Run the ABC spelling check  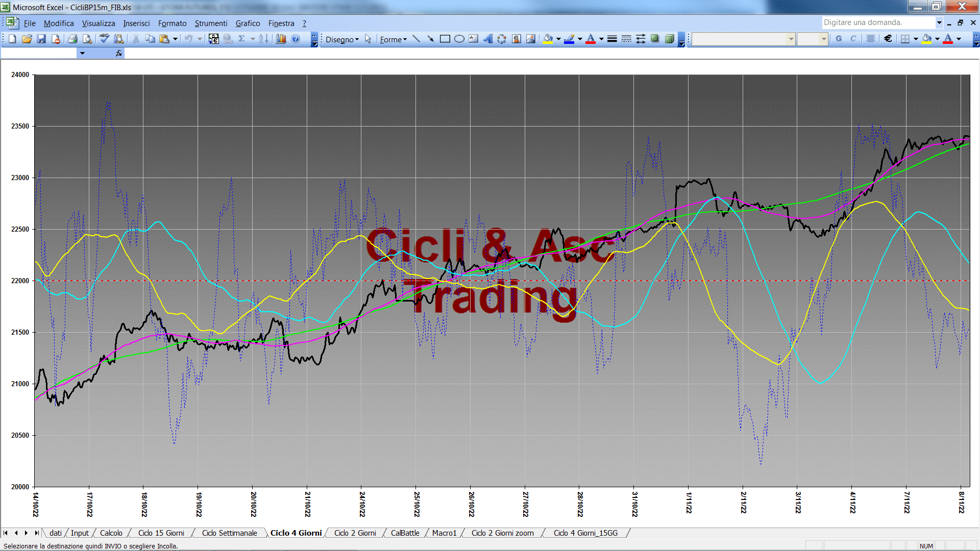tap(104, 39)
